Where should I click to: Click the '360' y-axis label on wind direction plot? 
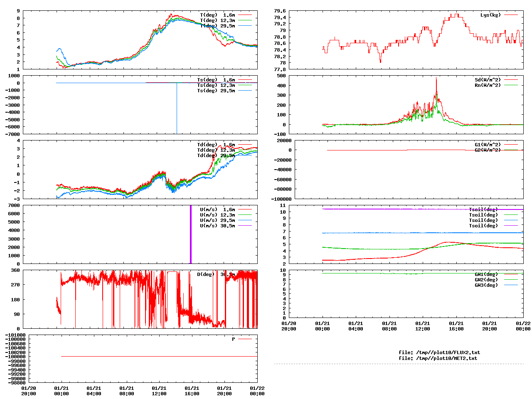tap(15, 270)
